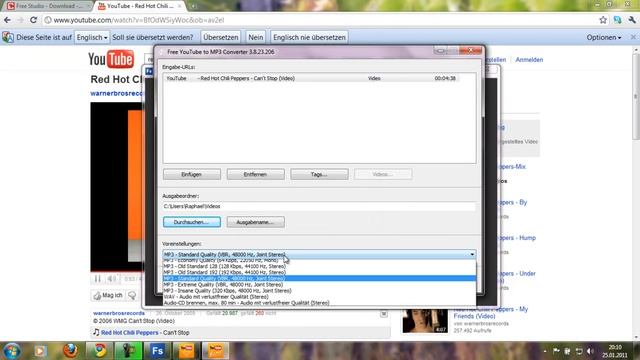Open the Englisch language dropdown
This screenshot has width=640, height=360.
92,37
